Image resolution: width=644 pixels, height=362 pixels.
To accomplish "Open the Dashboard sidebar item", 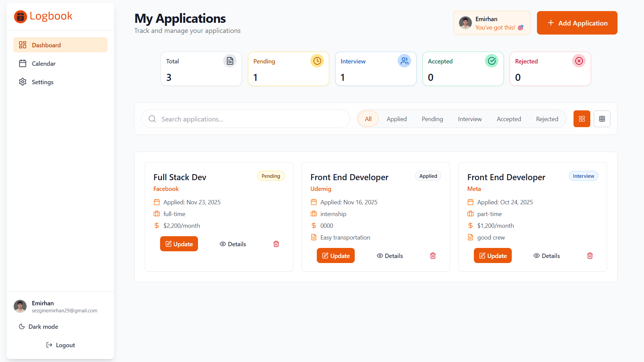I will pyautogui.click(x=60, y=45).
